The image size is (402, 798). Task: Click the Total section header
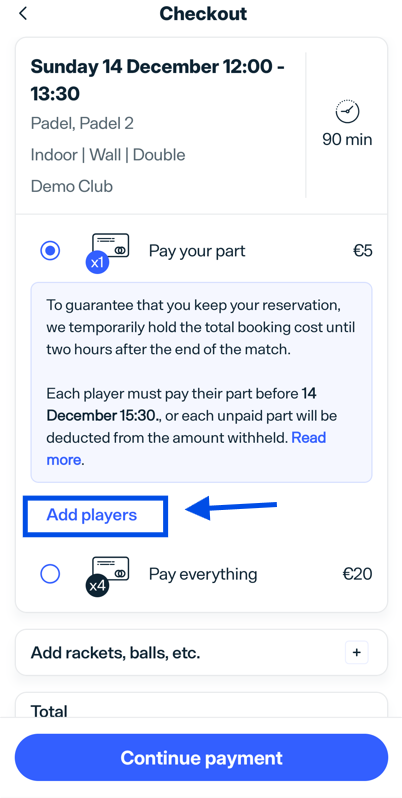(49, 710)
